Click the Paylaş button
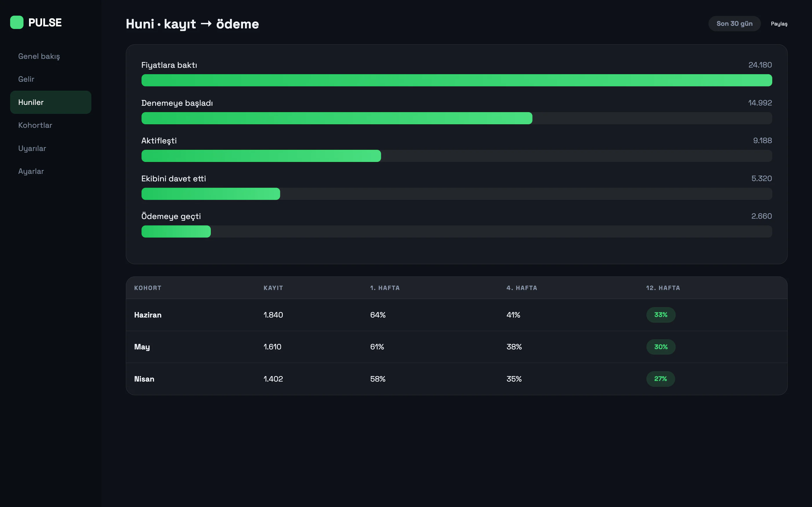The height and width of the screenshot is (507, 812). [779, 24]
